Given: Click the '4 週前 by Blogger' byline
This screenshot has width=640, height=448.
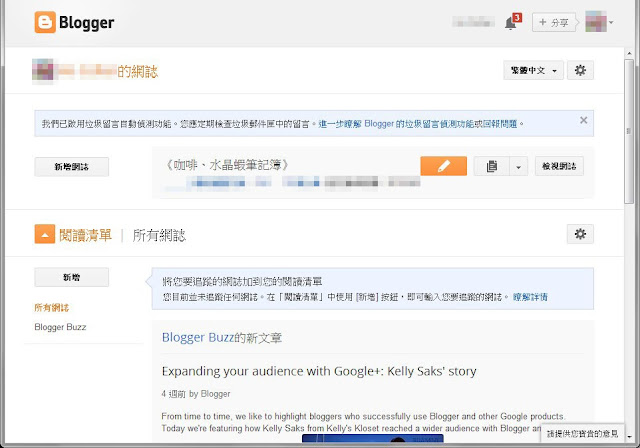Looking at the screenshot, I should coord(196,394).
